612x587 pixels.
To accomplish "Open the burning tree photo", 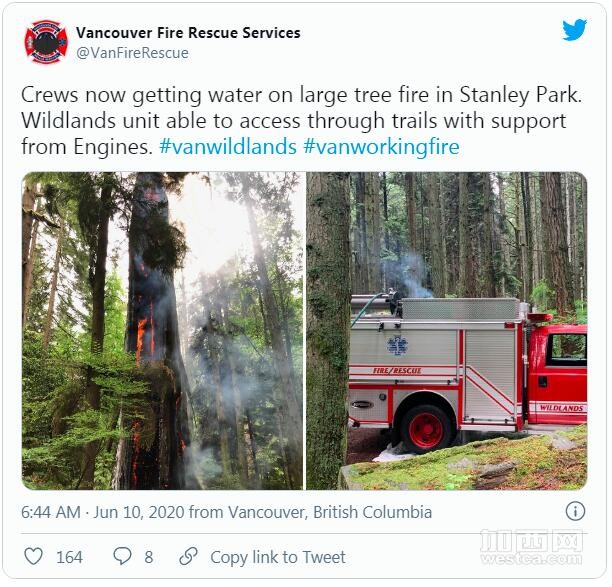I will [x=162, y=331].
